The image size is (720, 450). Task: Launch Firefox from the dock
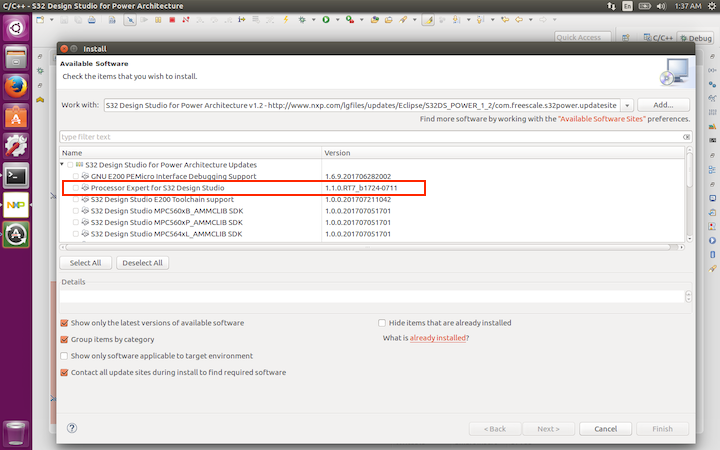16,86
